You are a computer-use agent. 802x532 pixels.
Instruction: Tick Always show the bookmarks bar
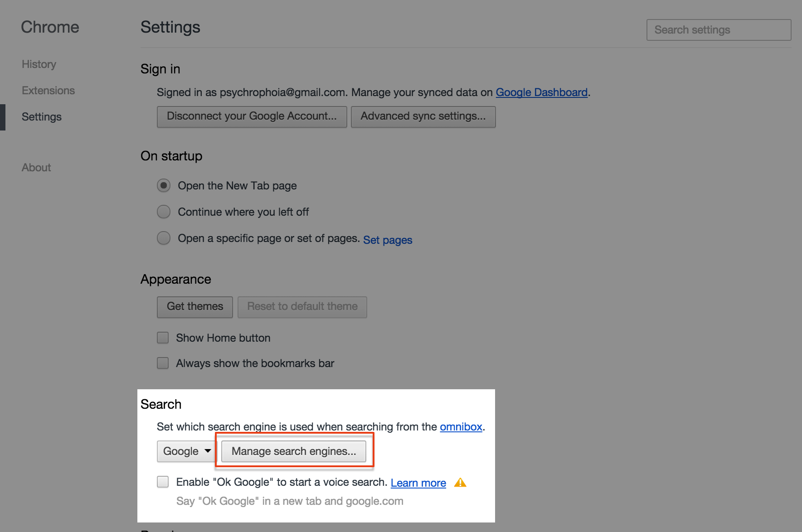click(x=163, y=363)
